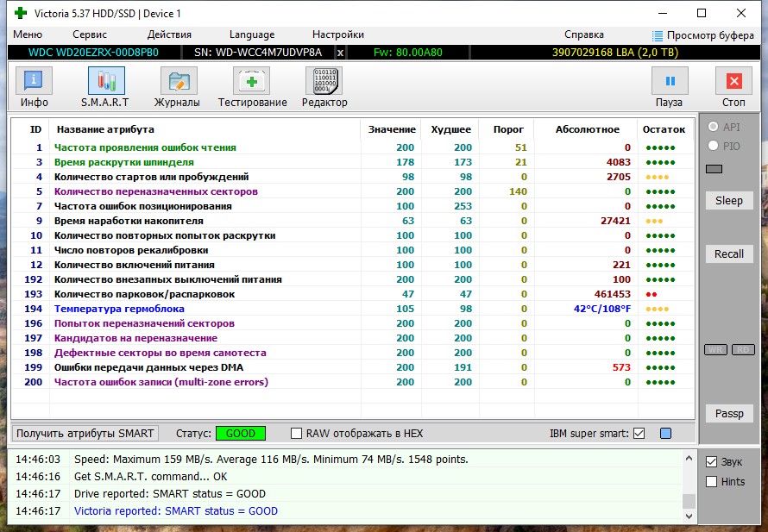Viewport: 768px width, 532px height.
Task: Toggle the IBM super smart checkbox
Action: pos(639,433)
